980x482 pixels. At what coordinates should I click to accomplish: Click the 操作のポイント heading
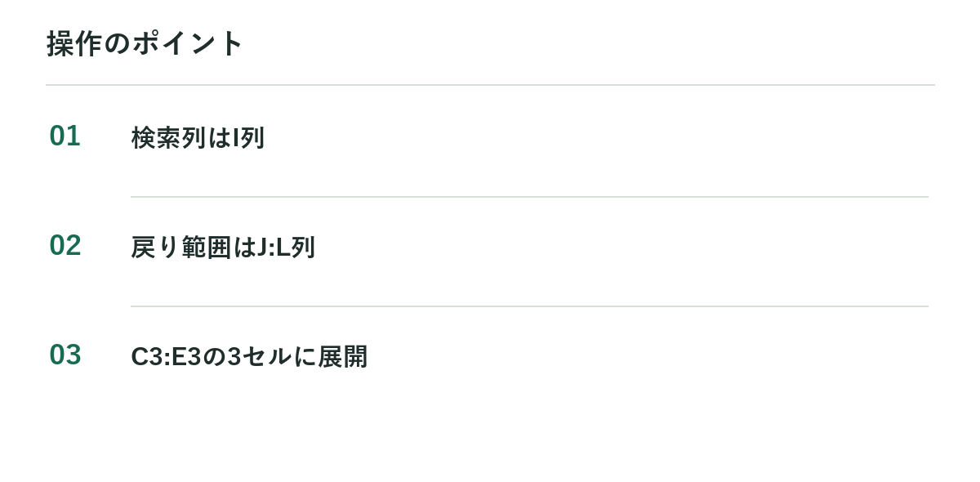pos(145,43)
